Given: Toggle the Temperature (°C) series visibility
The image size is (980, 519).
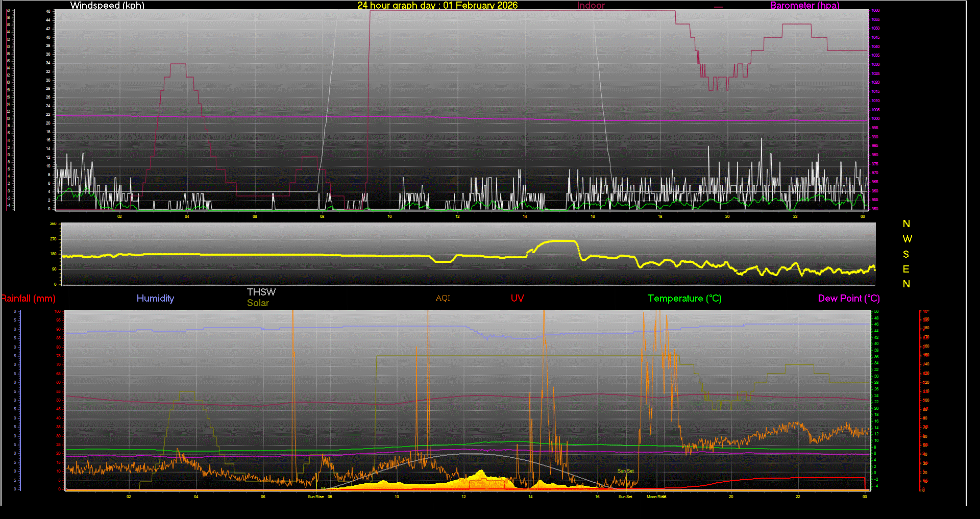Looking at the screenshot, I should pyautogui.click(x=684, y=299).
